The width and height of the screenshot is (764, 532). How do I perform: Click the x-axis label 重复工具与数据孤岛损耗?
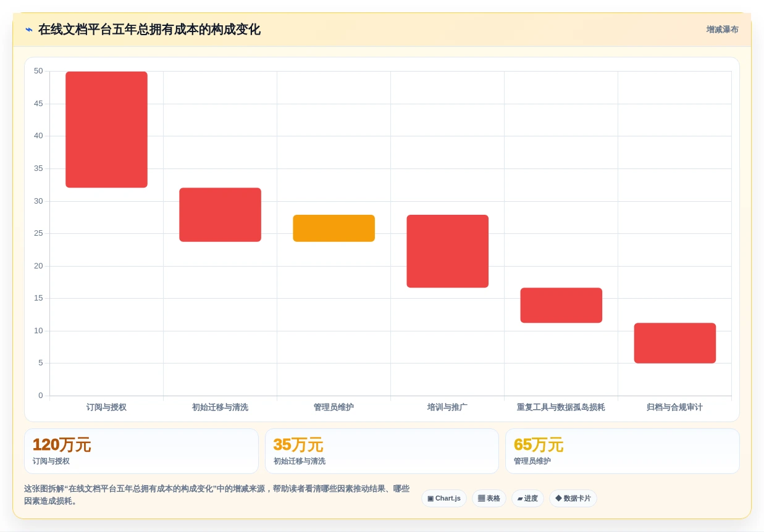pos(561,407)
